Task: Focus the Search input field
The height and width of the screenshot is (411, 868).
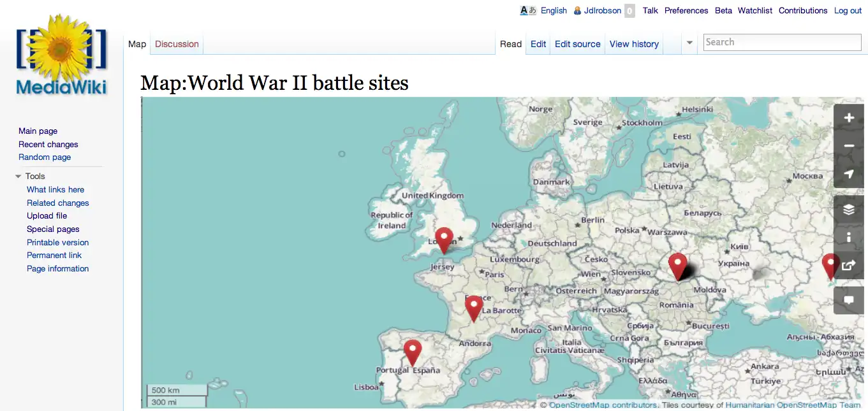Action: pos(782,42)
